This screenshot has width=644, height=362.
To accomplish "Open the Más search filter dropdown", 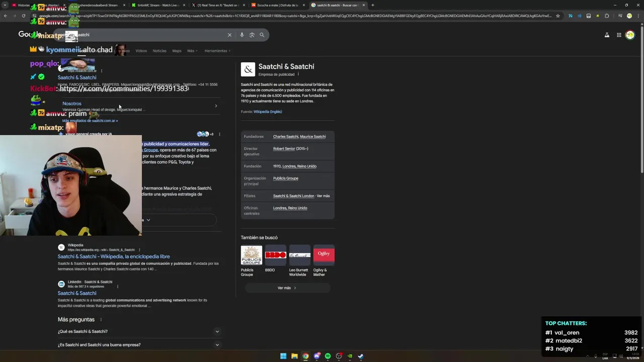I will (192, 51).
